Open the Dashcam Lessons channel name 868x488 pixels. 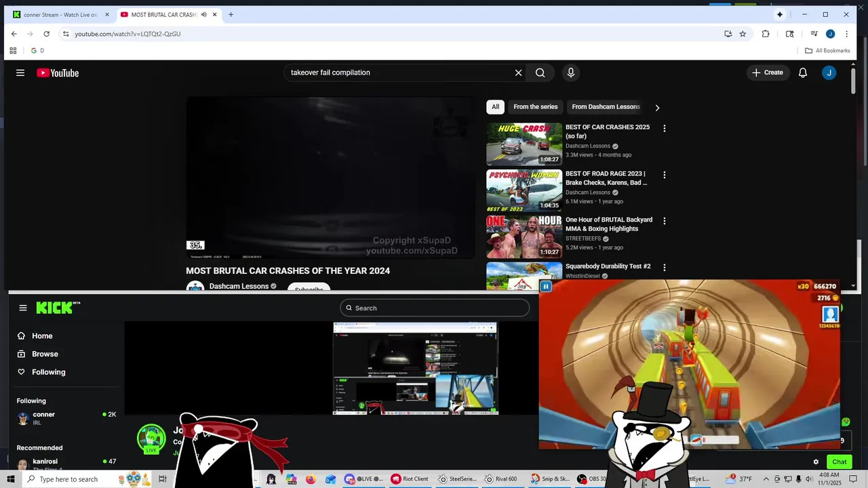pos(239,286)
